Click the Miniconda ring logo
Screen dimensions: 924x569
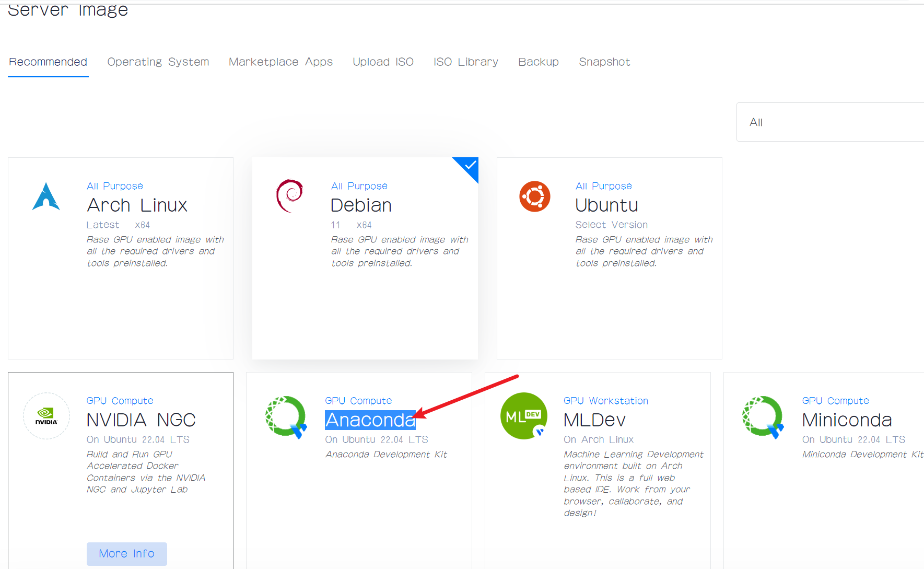coord(763,416)
